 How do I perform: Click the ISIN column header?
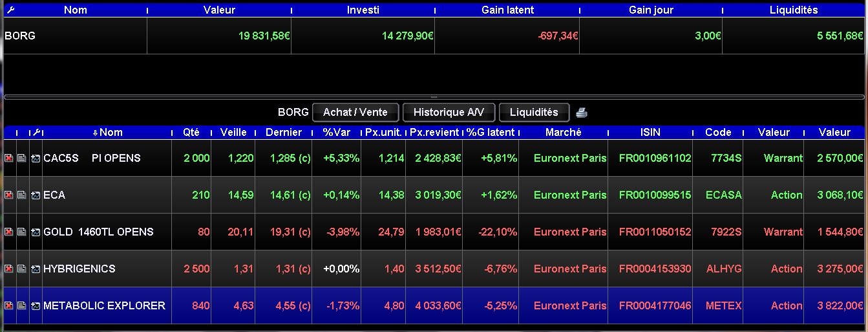click(x=650, y=132)
